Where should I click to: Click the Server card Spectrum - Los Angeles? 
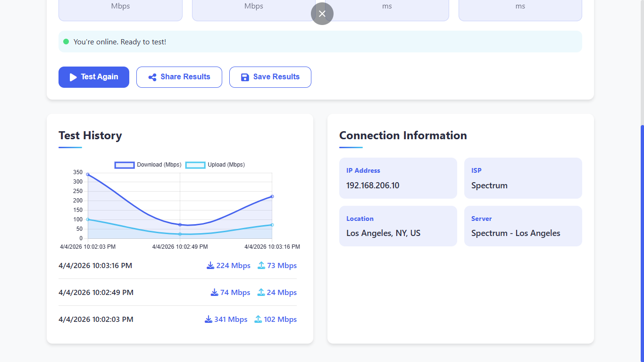(x=523, y=226)
